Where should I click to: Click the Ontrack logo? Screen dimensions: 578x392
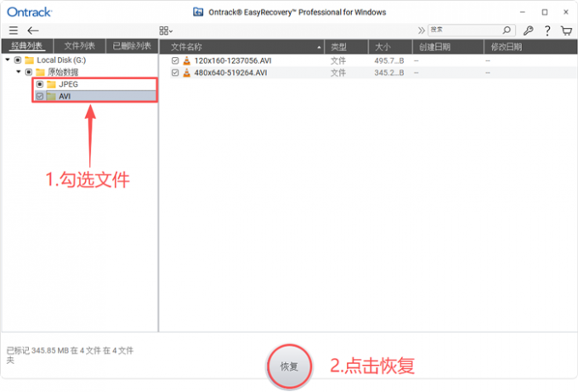(30, 12)
